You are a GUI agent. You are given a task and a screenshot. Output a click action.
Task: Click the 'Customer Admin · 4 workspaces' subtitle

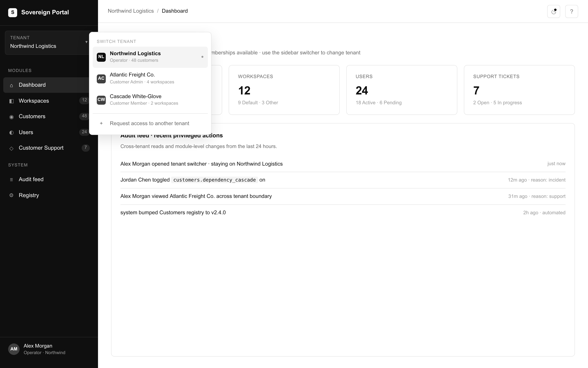point(142,82)
